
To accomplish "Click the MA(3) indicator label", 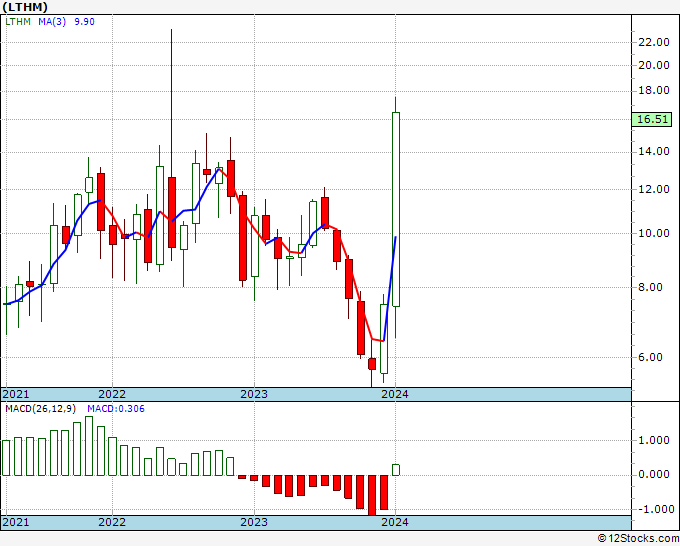I will point(52,22).
